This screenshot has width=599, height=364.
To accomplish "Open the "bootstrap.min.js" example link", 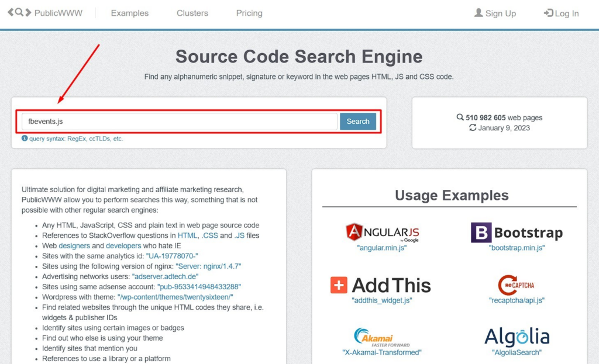I will (517, 248).
